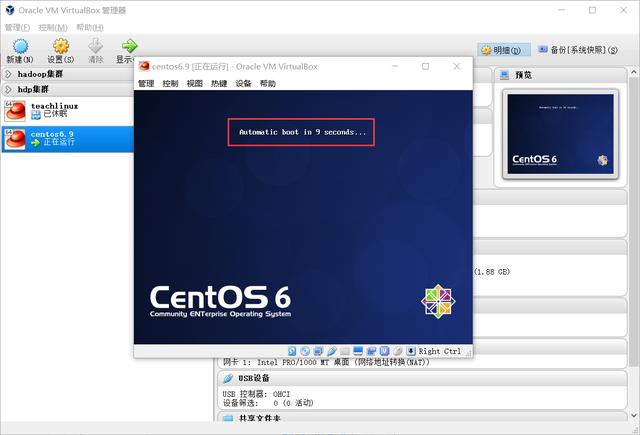Open 视图 view menu in VM window
Viewport: 640px width, 435px height.
tap(195, 84)
